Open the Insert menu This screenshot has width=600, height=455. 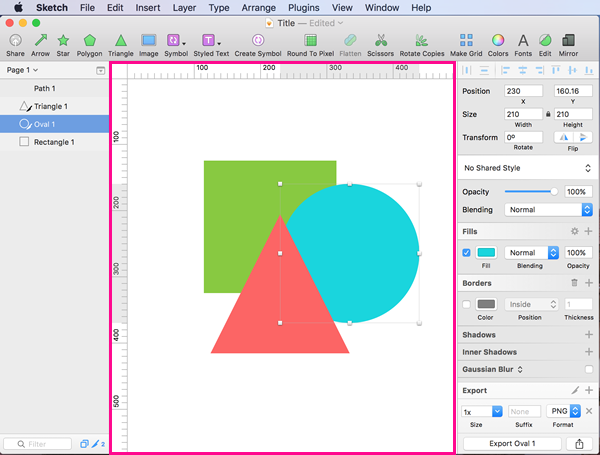pos(148,8)
